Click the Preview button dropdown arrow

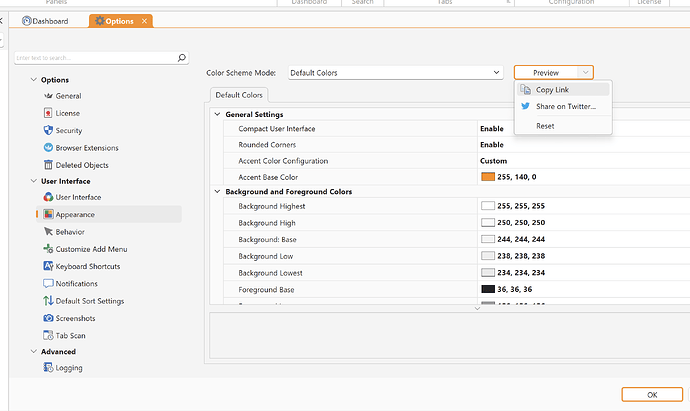pyautogui.click(x=585, y=73)
